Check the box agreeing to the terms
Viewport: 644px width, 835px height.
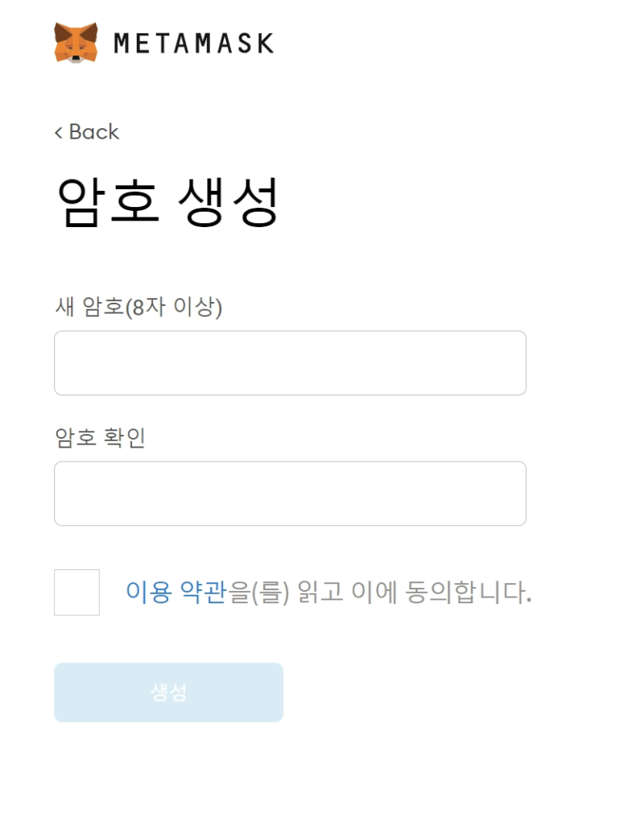click(x=76, y=592)
